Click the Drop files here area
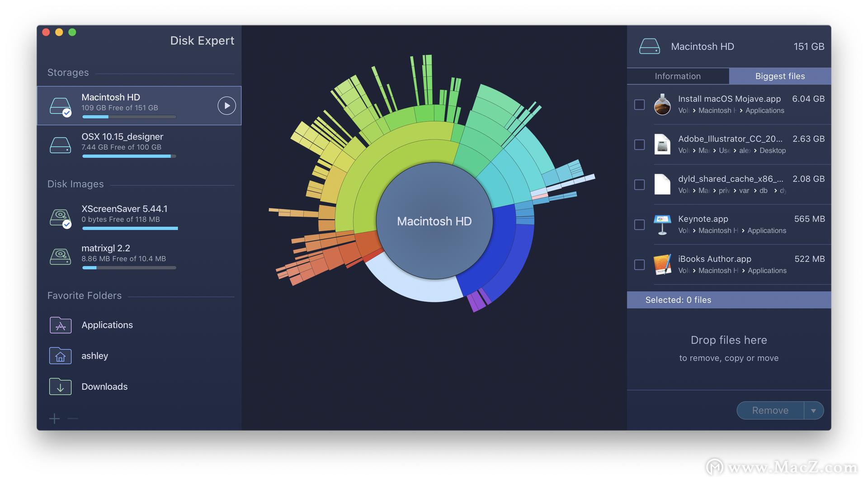The width and height of the screenshot is (868, 479). pyautogui.click(x=729, y=348)
